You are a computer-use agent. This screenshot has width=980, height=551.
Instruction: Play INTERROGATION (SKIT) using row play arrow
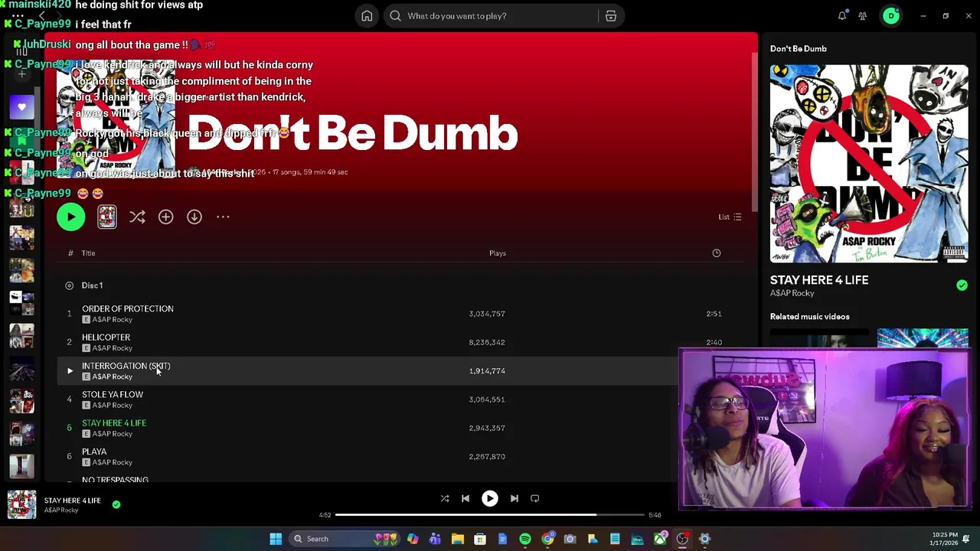click(70, 371)
